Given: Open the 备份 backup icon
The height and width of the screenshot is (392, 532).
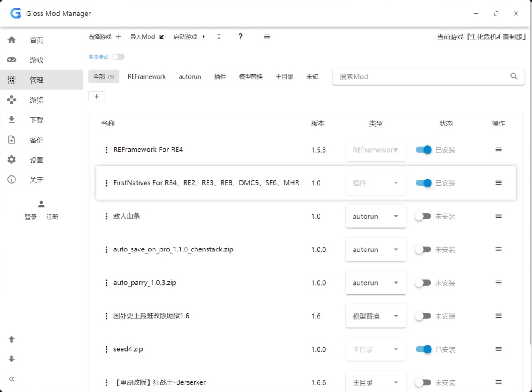Looking at the screenshot, I should point(12,140).
